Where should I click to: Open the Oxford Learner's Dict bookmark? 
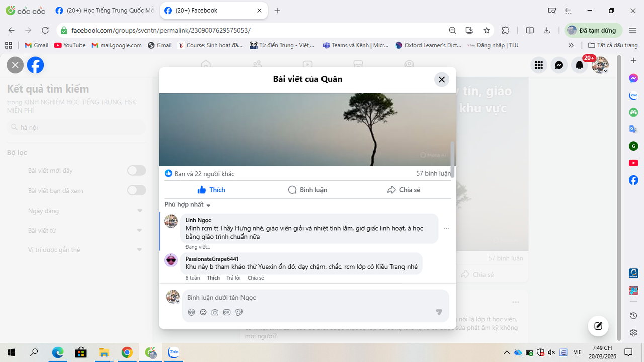pos(429,45)
